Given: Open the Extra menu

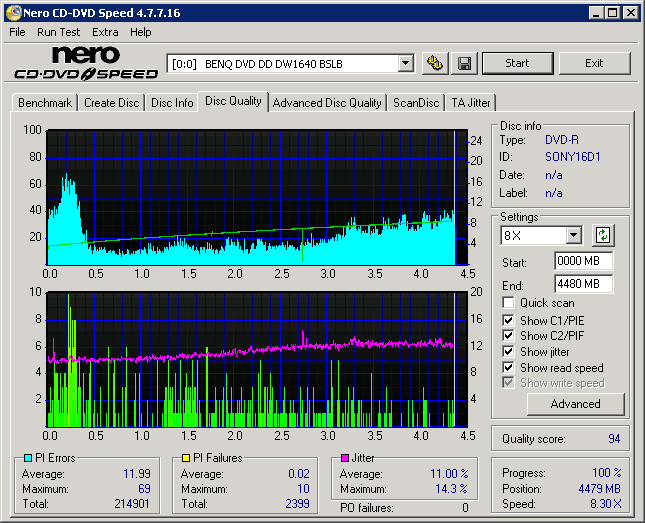Looking at the screenshot, I should point(105,32).
